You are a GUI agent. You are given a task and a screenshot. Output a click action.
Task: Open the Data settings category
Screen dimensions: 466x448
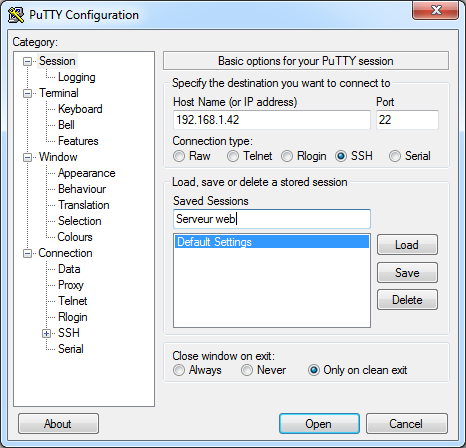click(x=69, y=269)
